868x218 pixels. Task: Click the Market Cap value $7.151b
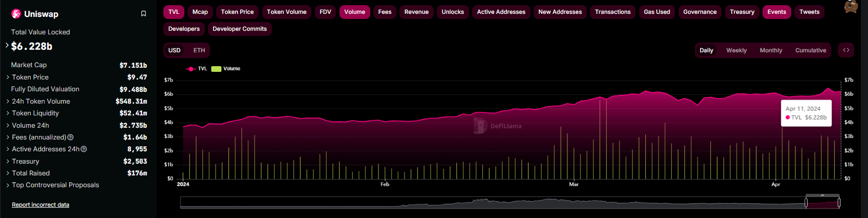tap(133, 65)
